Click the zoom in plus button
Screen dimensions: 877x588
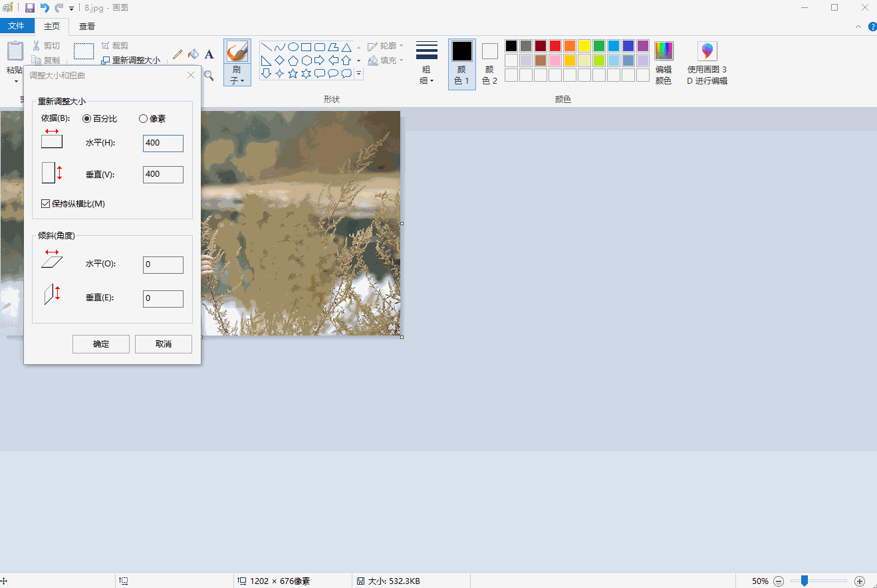point(859,581)
